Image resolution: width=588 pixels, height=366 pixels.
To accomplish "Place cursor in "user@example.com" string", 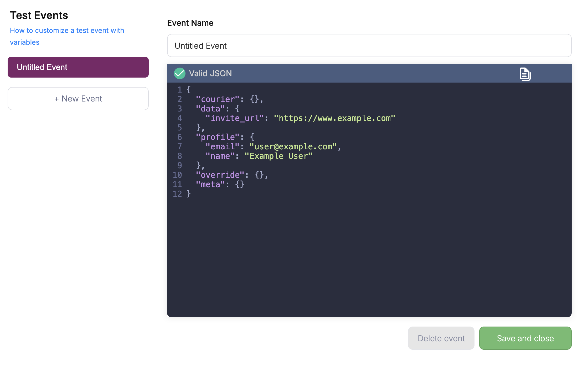I will 293,147.
